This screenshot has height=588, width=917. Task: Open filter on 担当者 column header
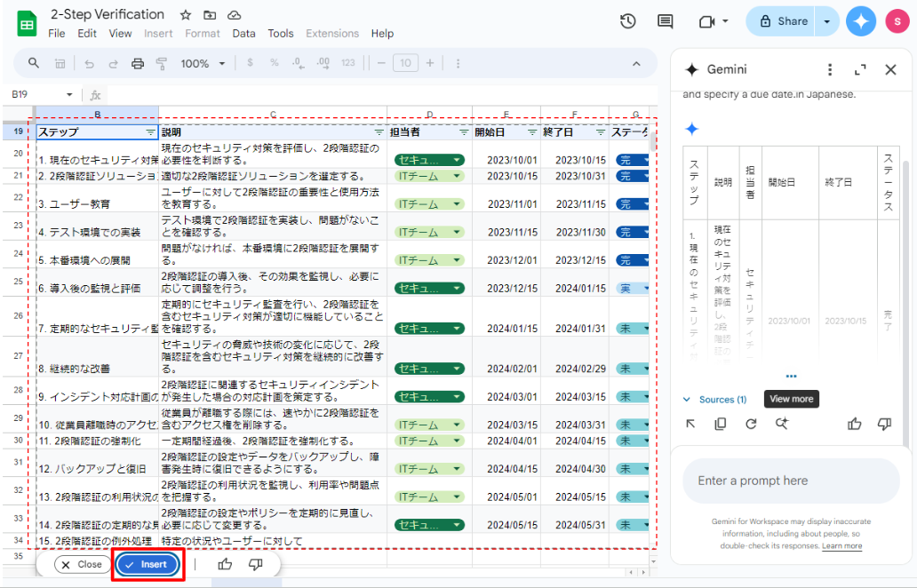(464, 132)
